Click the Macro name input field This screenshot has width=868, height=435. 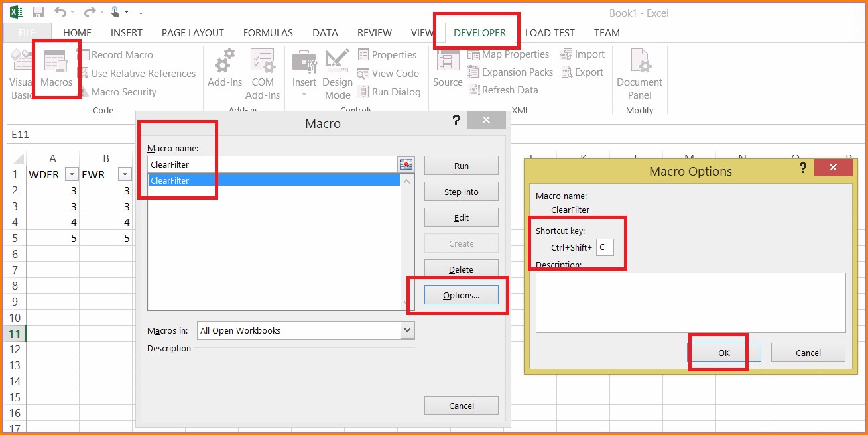click(x=272, y=164)
